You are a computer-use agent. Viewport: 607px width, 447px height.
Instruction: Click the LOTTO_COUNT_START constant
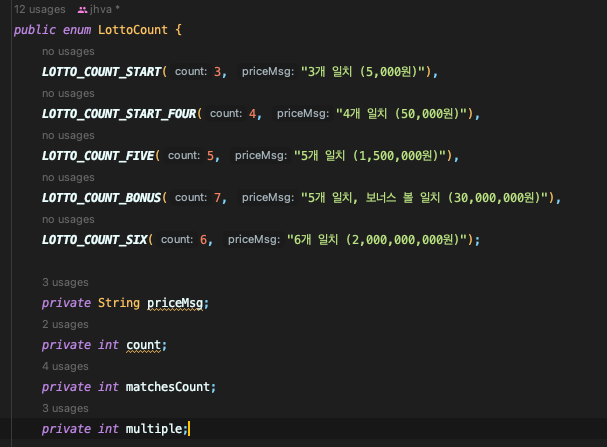(101, 72)
